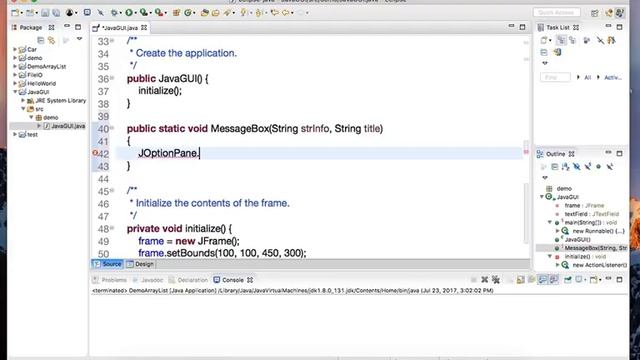Click the Next Annotation toolbar icon
Image resolution: width=640 pixels, height=360 pixels.
tap(244, 13)
